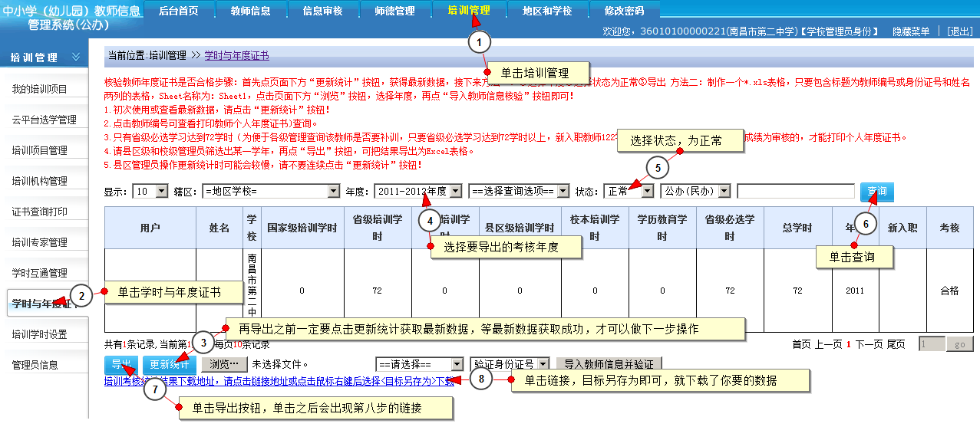Open the ==请选择== dropdown

(421, 363)
